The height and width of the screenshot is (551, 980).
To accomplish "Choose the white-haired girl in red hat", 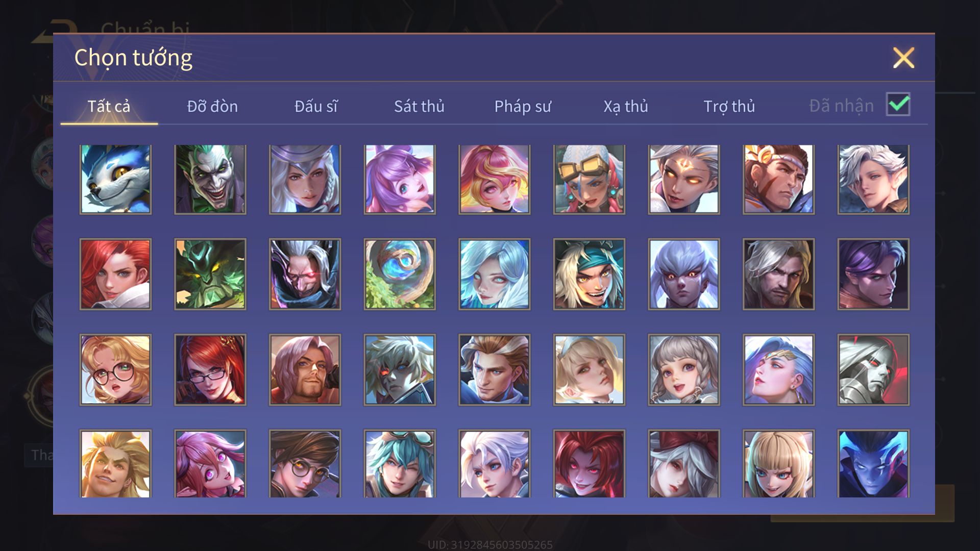I will (684, 464).
